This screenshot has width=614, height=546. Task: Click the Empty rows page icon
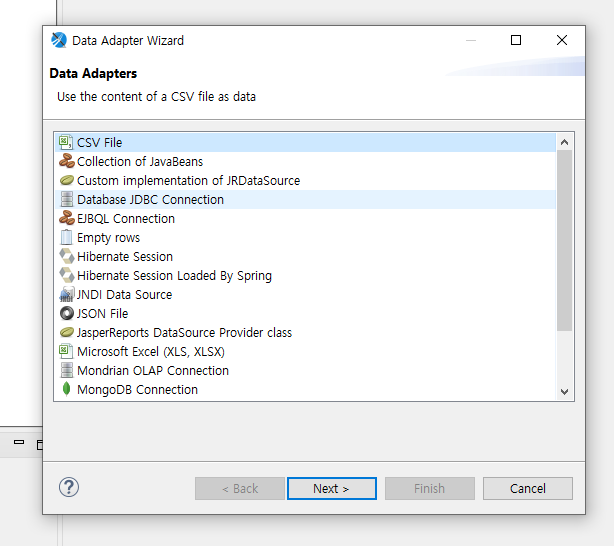pyautogui.click(x=67, y=237)
